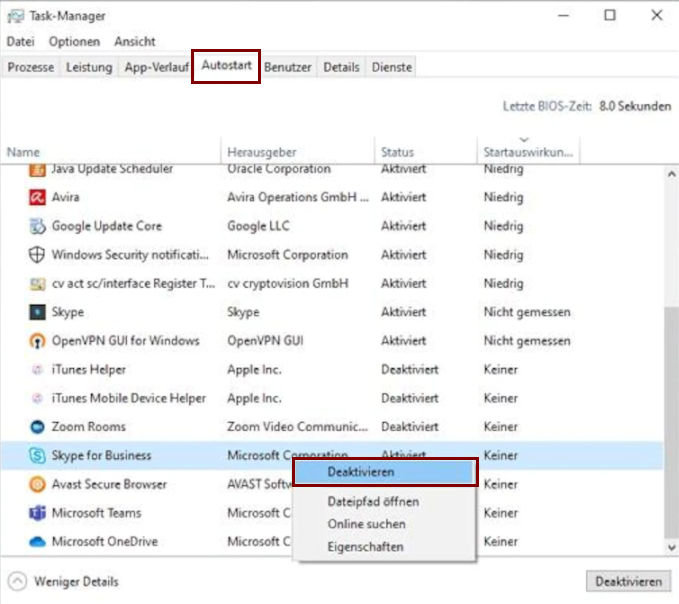This screenshot has width=679, height=604.
Task: Select the Zoom Rooms row
Action: pos(332,427)
